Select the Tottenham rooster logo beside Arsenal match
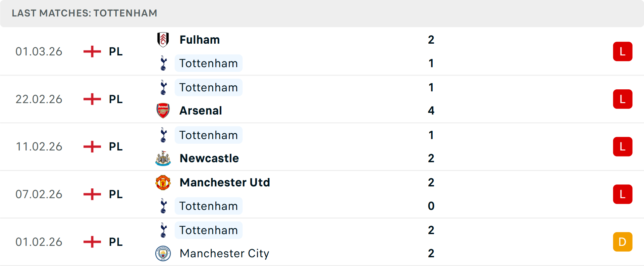 pos(163,87)
